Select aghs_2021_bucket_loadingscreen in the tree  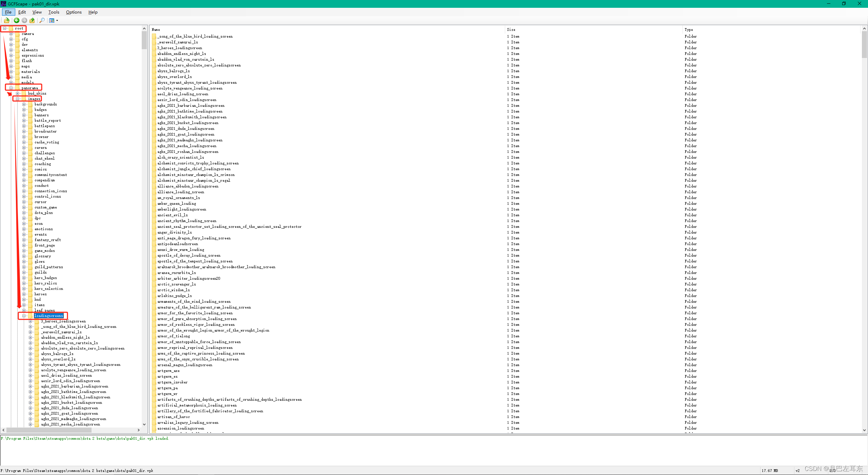(72, 403)
